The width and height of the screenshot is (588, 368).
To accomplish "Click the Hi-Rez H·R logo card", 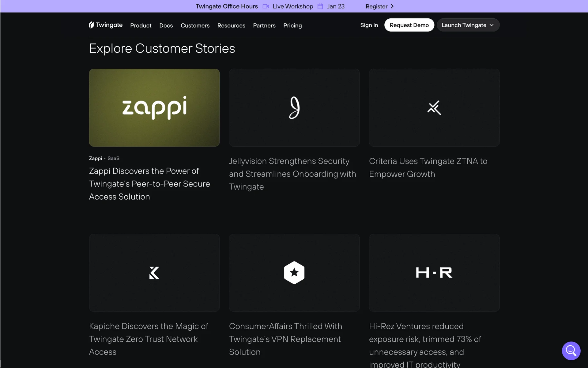I will (x=434, y=273).
